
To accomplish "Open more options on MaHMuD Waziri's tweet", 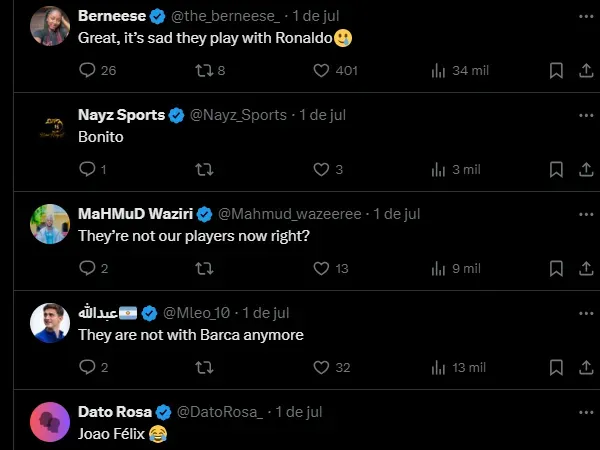I will point(584,214).
